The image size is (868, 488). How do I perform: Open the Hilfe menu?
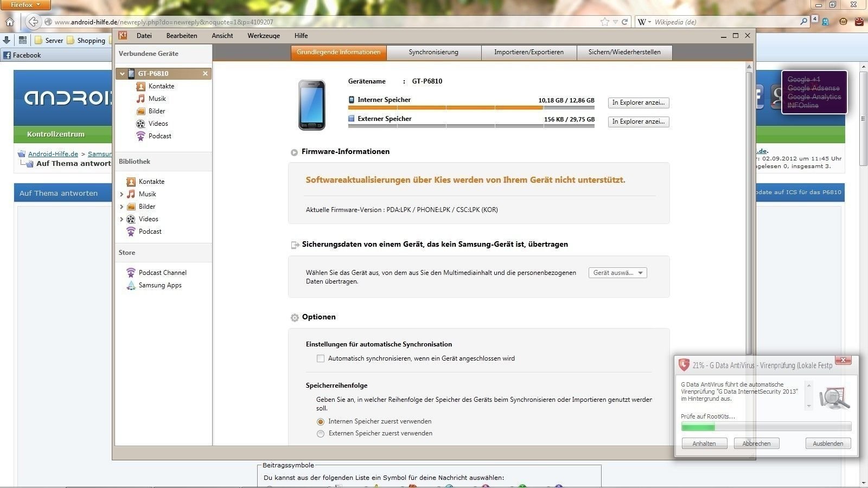(x=301, y=36)
